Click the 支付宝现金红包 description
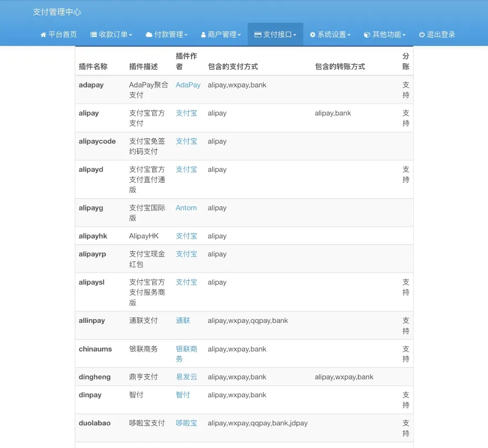The height and width of the screenshot is (448, 488). pyautogui.click(x=147, y=259)
